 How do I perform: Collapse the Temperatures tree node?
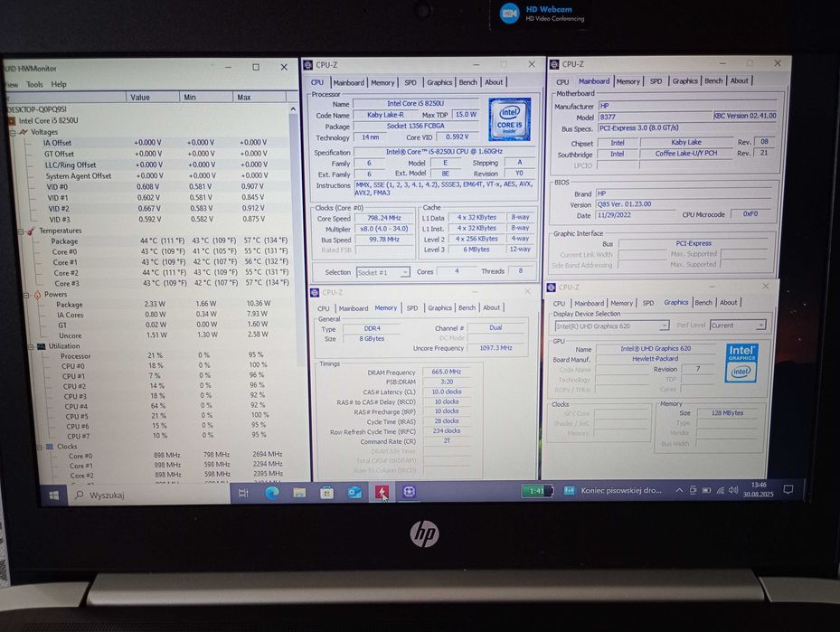pyautogui.click(x=21, y=231)
